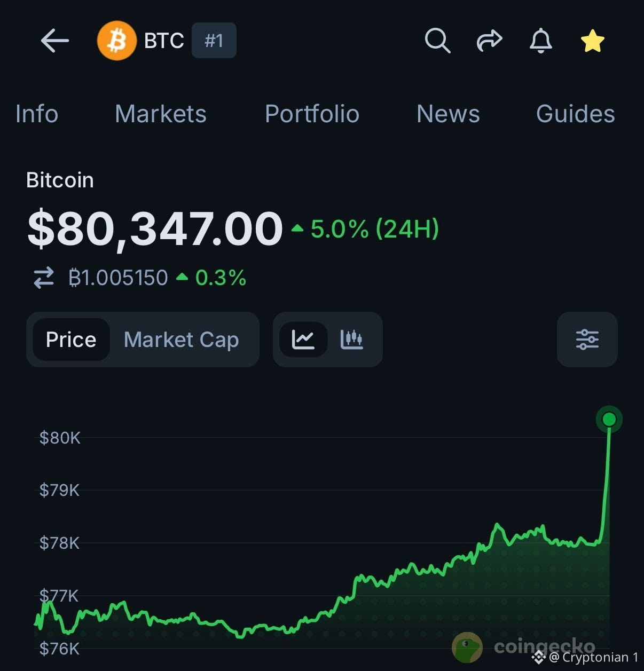This screenshot has height=671, width=644.
Task: Toggle the yellow favorite star
Action: tap(592, 41)
